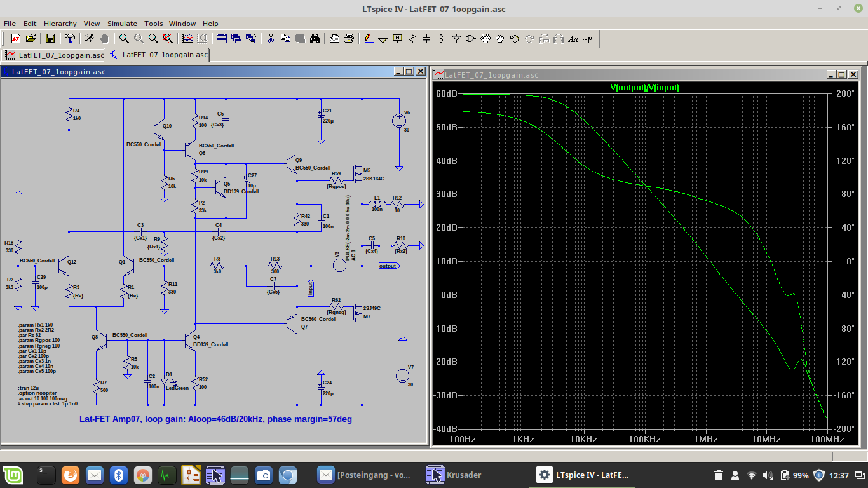
Task: Open the Component gate-symbol tool
Action: click(x=471, y=39)
